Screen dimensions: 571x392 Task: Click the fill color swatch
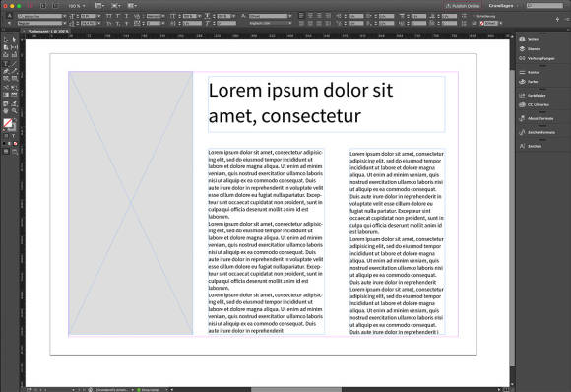(7, 123)
